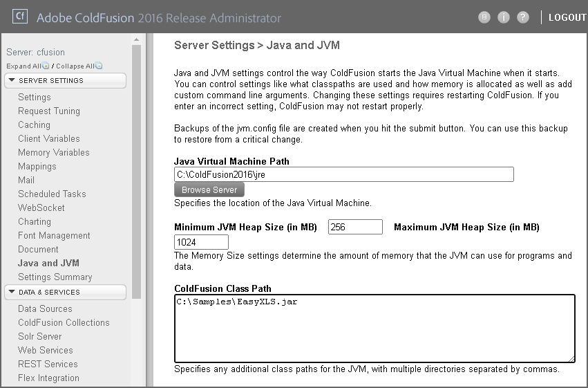
Task: Open Web Services page
Action: coord(46,351)
